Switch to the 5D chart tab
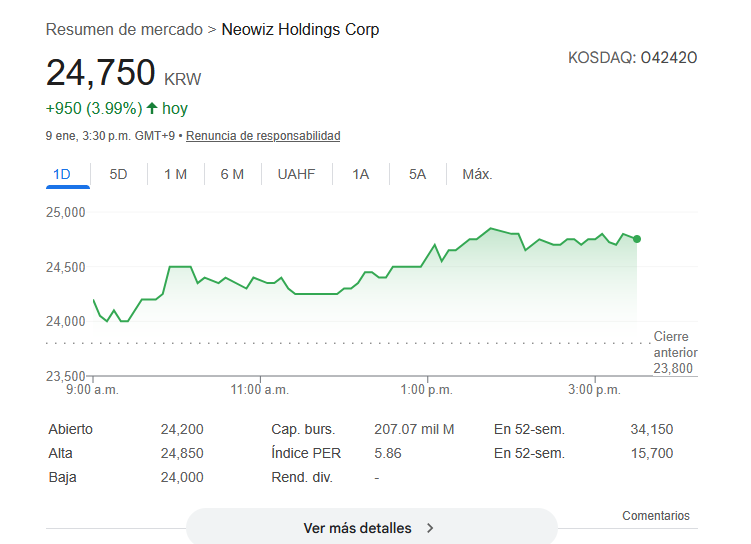 (x=118, y=174)
